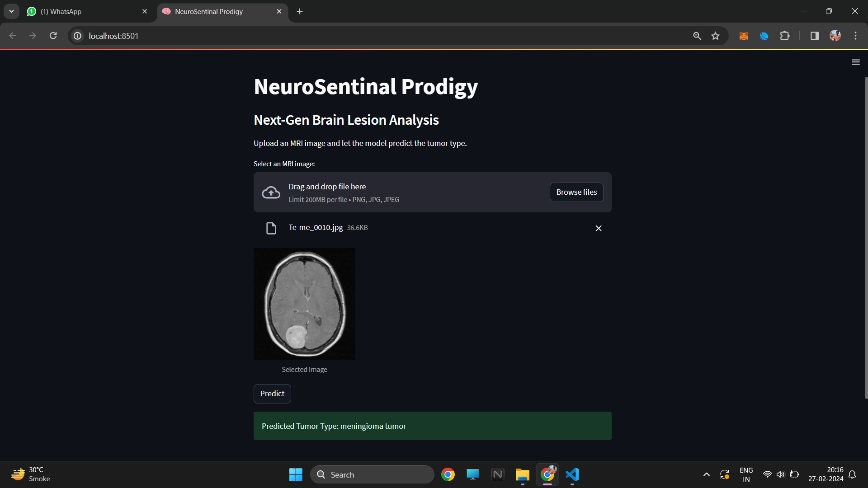Viewport: 868px width, 488px height.
Task: Open a new browser tab
Action: pos(300,11)
